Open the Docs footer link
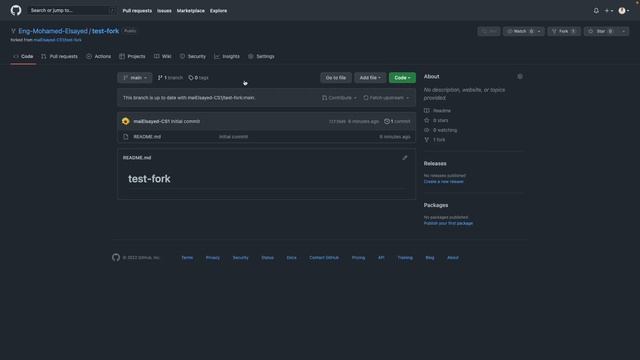 point(291,258)
